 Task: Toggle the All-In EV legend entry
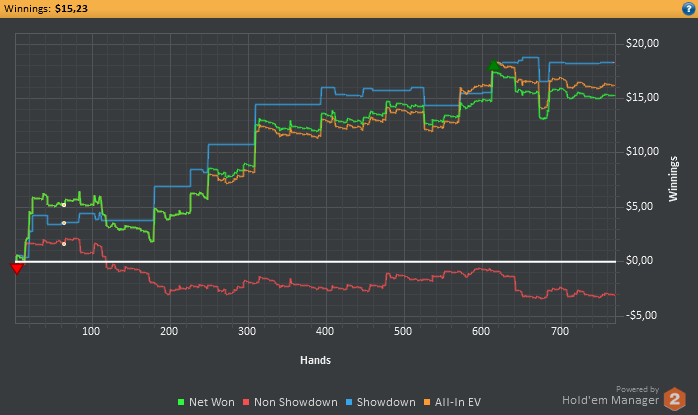point(452,402)
